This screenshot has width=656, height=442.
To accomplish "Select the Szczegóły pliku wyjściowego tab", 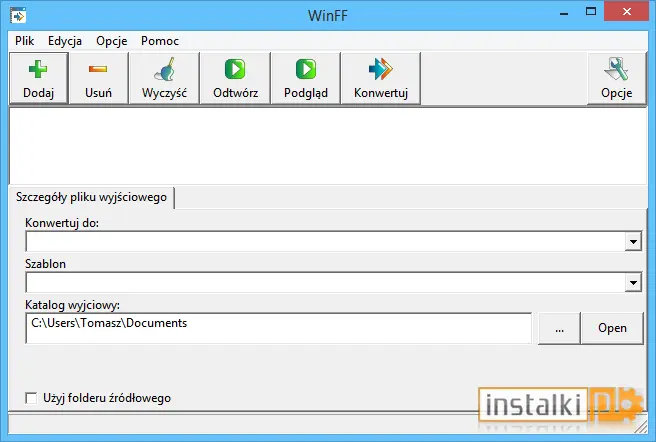I will (91, 197).
